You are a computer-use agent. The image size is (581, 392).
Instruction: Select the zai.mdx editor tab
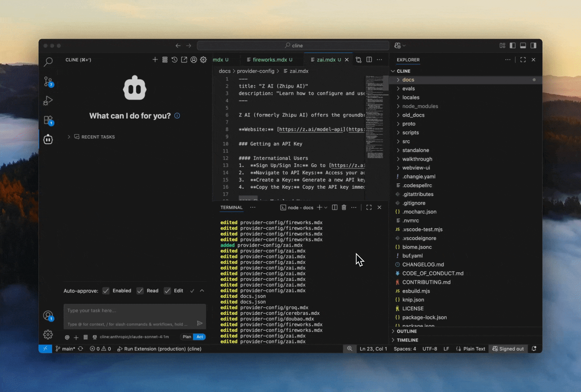(x=329, y=60)
